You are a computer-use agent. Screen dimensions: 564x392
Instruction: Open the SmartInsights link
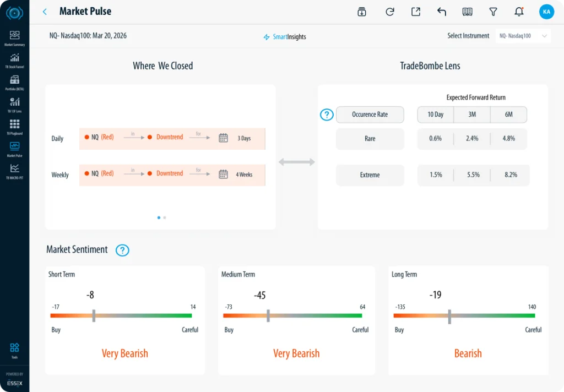285,37
